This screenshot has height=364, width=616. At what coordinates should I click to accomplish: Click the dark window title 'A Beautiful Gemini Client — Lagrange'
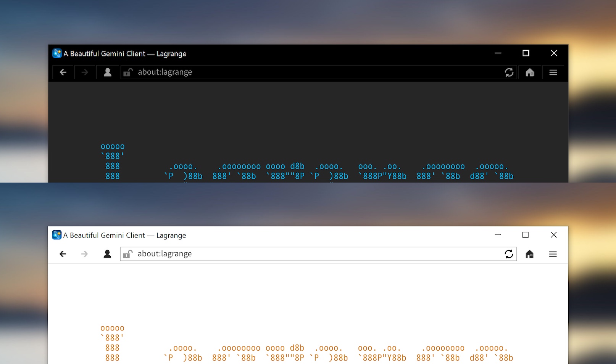[x=125, y=54]
